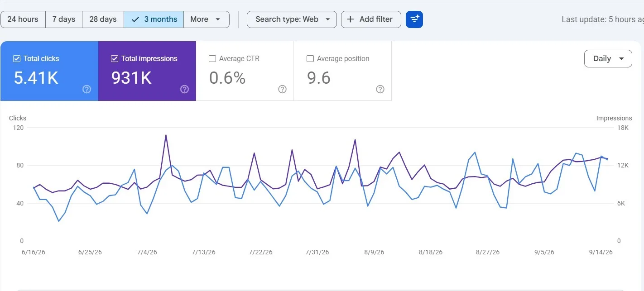Select the 7 days date range
This screenshot has height=291, width=644.
pyautogui.click(x=64, y=19)
